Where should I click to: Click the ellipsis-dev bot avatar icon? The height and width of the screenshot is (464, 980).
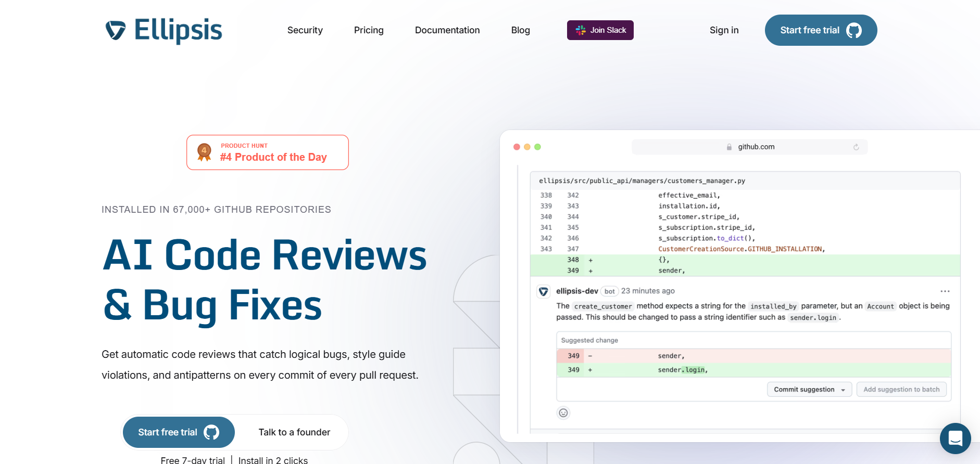point(544,291)
